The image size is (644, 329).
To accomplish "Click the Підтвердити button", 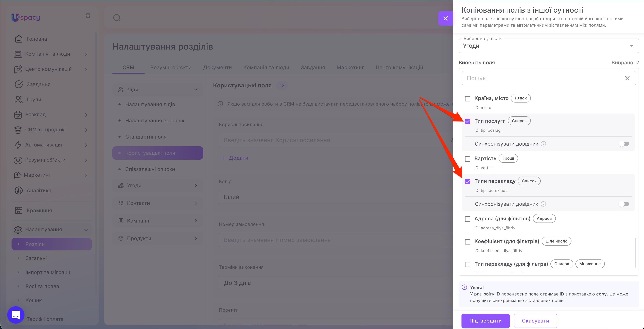I will 485,321.
